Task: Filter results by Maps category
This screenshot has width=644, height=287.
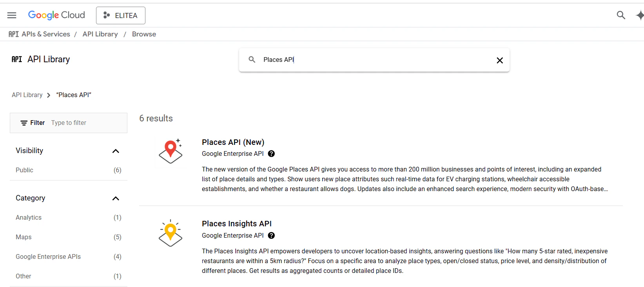Action: click(x=24, y=237)
